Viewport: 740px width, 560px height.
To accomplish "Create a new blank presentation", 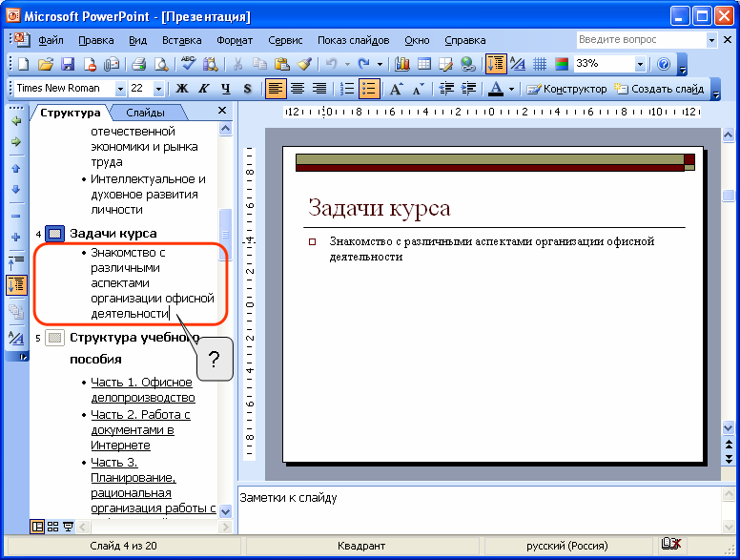I will 23,64.
